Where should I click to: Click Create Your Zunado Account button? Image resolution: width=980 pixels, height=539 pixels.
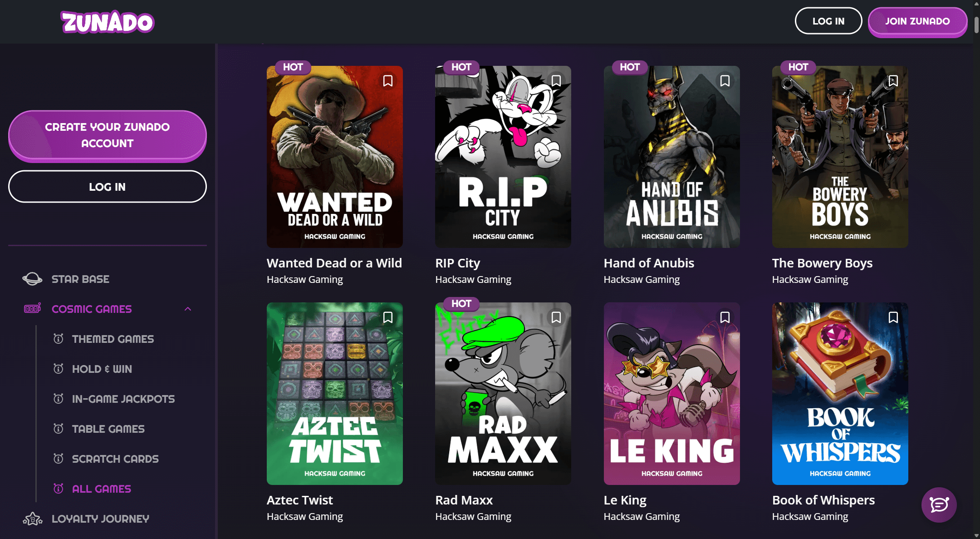[108, 135]
